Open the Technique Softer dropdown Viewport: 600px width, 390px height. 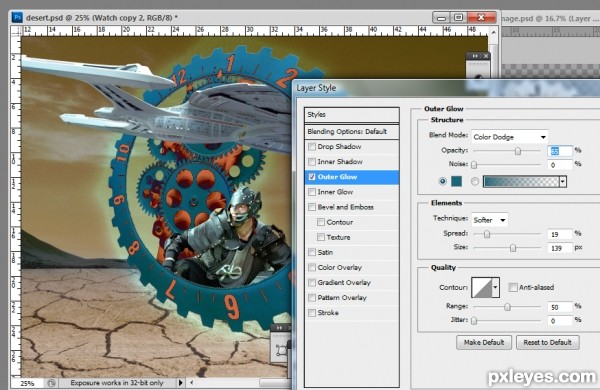pyautogui.click(x=489, y=220)
